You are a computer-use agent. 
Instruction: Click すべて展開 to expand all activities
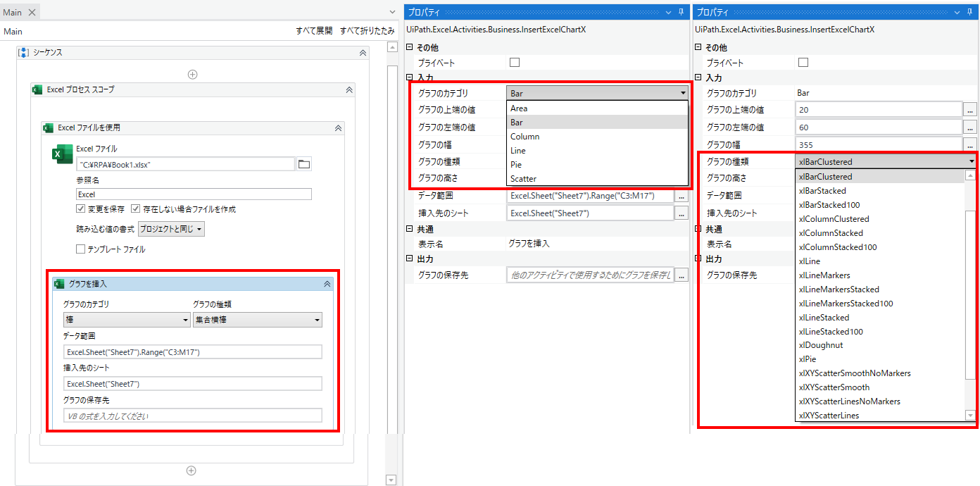[314, 32]
